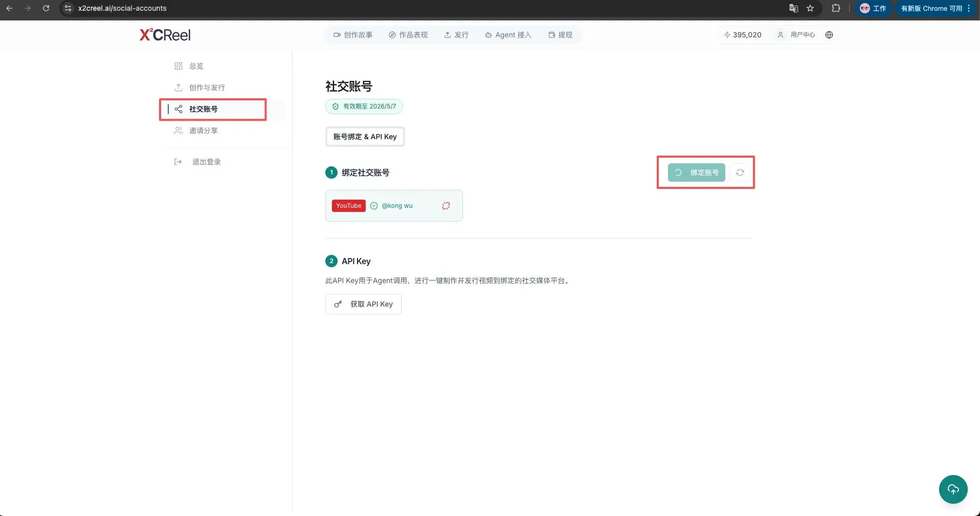Open 创作故事 in the top navigation
The height and width of the screenshot is (516, 980).
(353, 35)
